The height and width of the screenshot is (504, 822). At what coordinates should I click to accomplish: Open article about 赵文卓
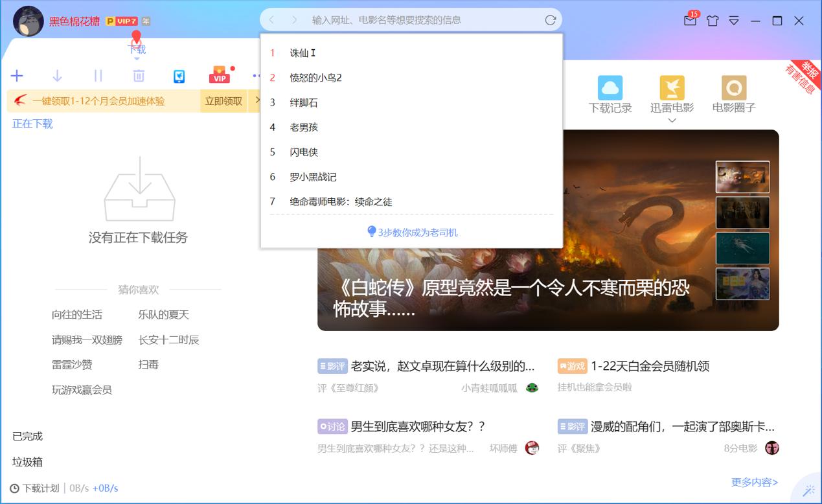click(x=442, y=366)
